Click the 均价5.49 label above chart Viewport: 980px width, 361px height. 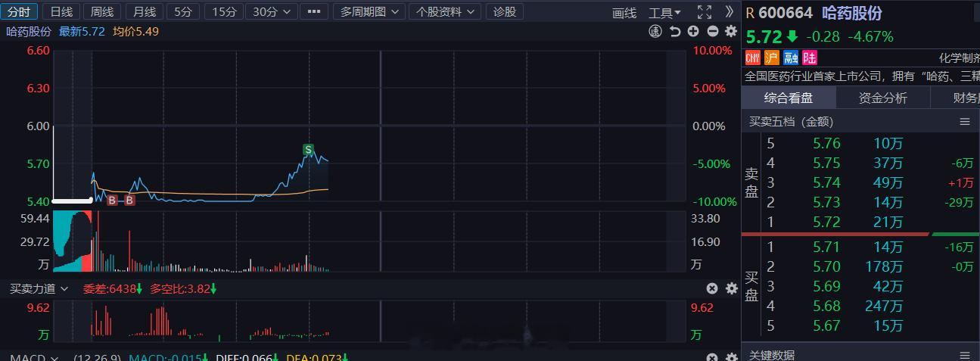point(135,31)
